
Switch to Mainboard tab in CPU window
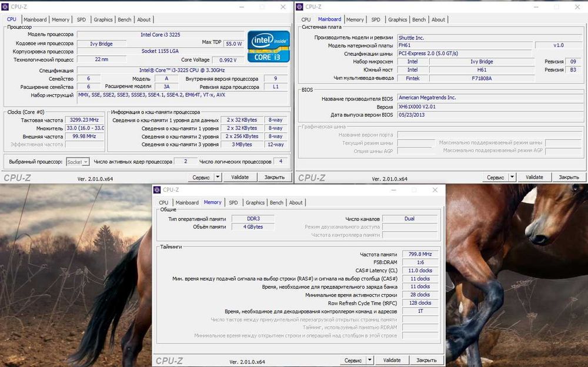[35, 19]
